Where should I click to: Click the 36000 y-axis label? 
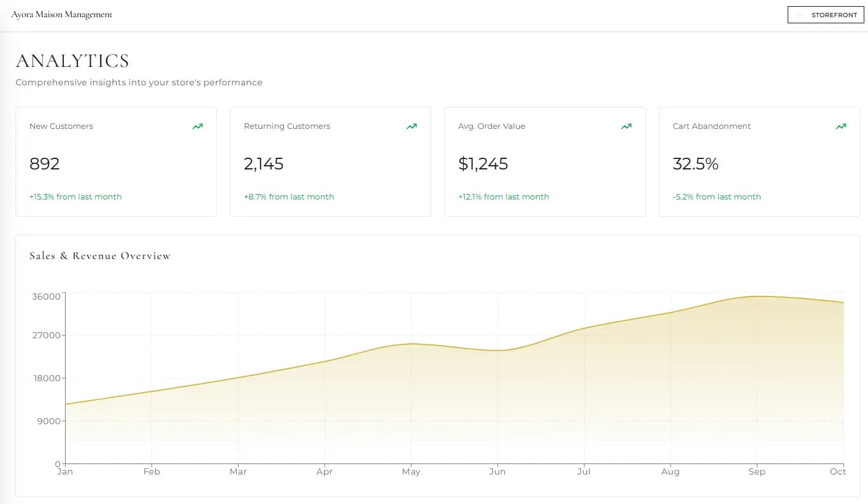47,297
